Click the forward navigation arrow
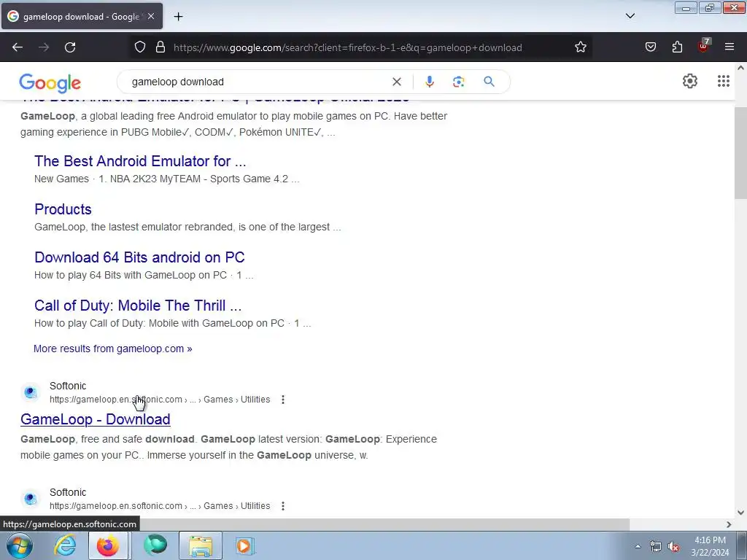This screenshot has height=560, width=747. point(44,47)
